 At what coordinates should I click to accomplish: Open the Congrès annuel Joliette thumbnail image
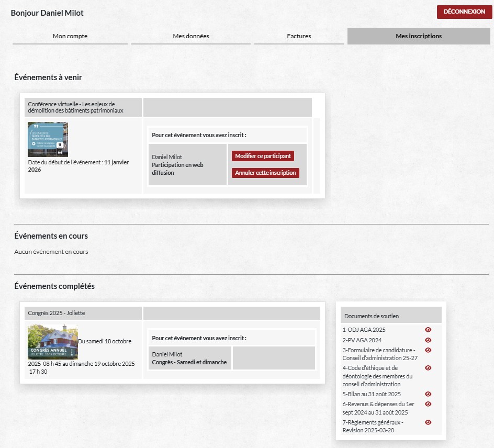[52, 341]
